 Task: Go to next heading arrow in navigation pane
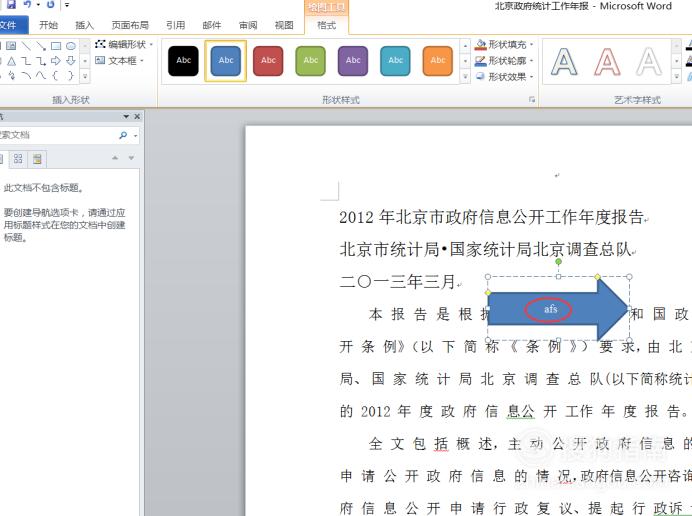[x=131, y=158]
